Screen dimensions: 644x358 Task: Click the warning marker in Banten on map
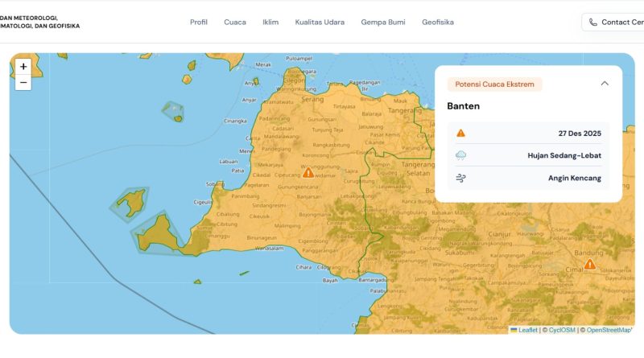pyautogui.click(x=308, y=172)
